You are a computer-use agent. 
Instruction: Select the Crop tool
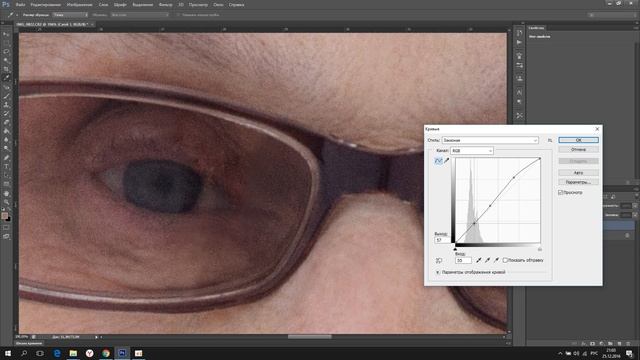(6, 69)
